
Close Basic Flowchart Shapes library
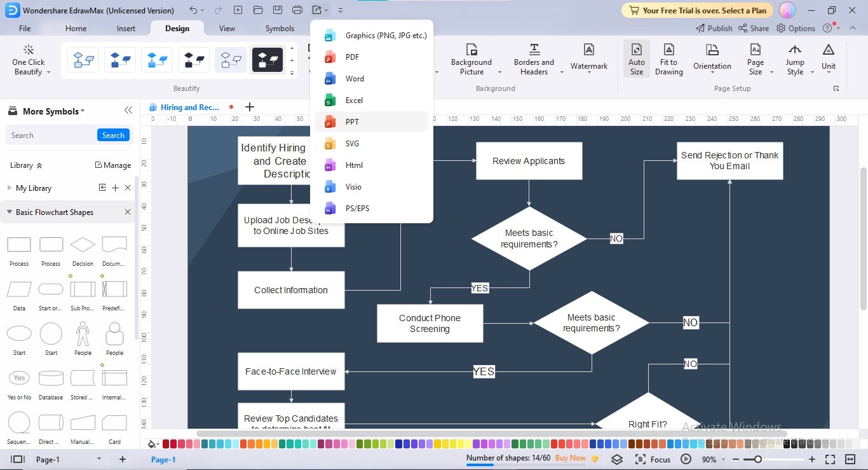(x=128, y=212)
